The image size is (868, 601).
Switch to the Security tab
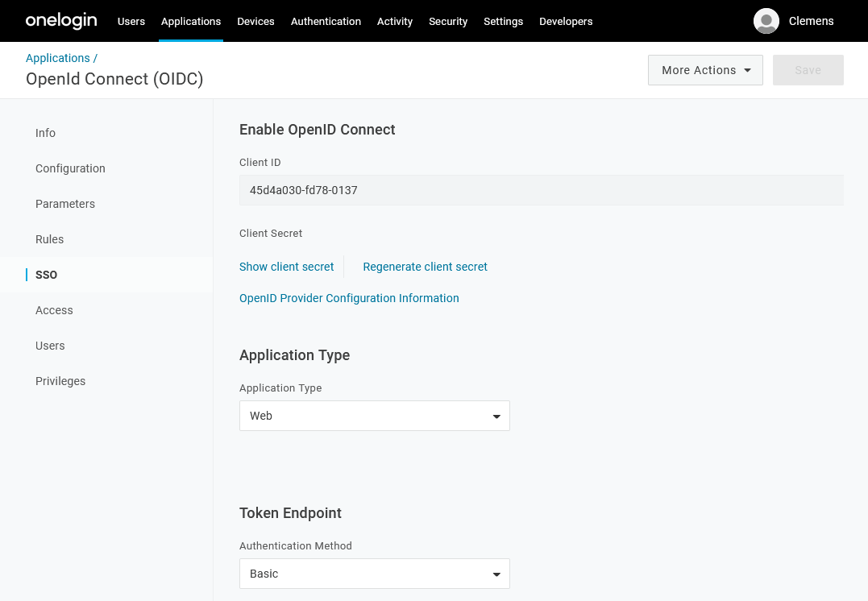(x=447, y=21)
